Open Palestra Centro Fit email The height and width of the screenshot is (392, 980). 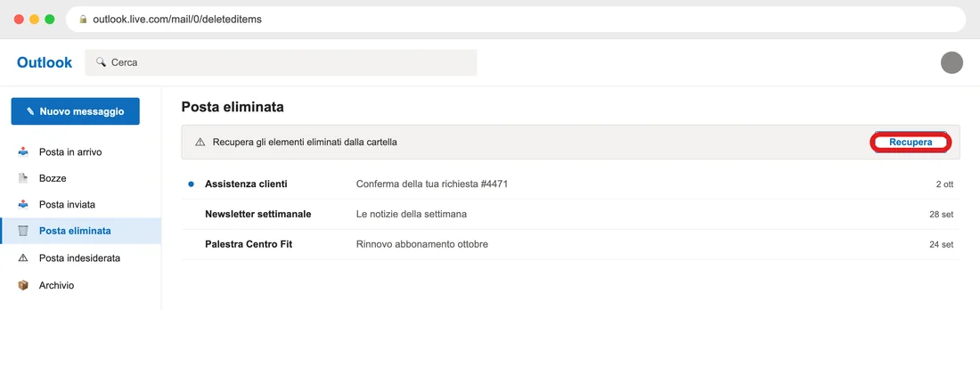570,244
